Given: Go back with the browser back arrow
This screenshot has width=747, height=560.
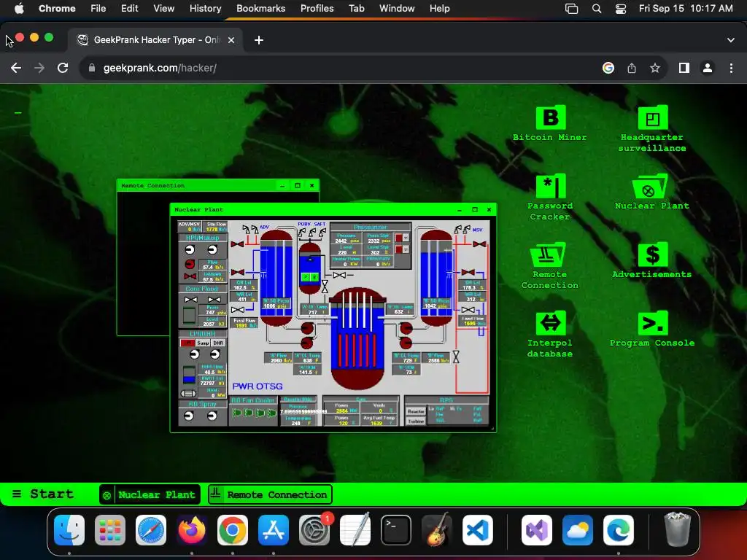Looking at the screenshot, I should click(x=16, y=68).
